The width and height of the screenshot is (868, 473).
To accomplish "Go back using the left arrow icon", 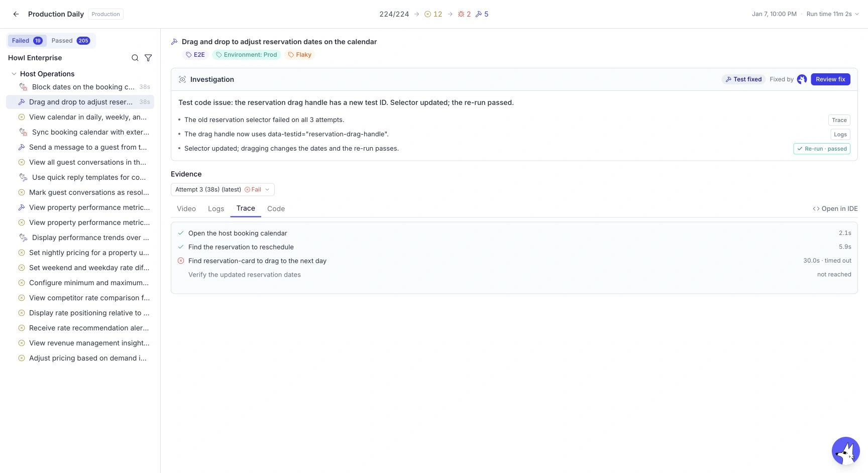I will (16, 14).
